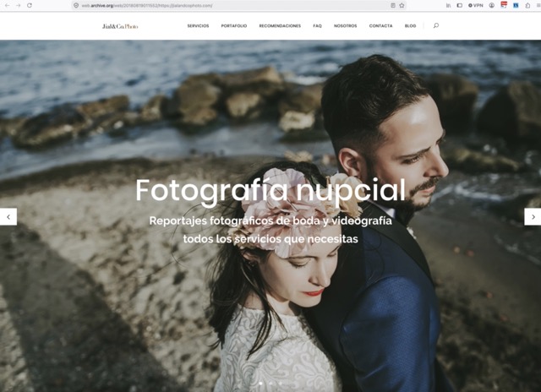Screen dimensions: 541x392
Task: Open the PORTAFOLIO menu item
Action: point(234,26)
